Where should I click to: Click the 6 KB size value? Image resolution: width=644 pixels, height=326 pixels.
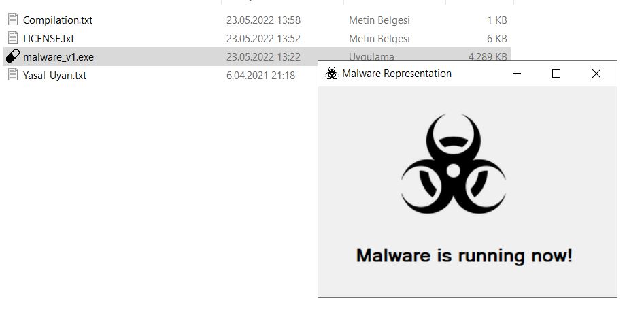[497, 39]
